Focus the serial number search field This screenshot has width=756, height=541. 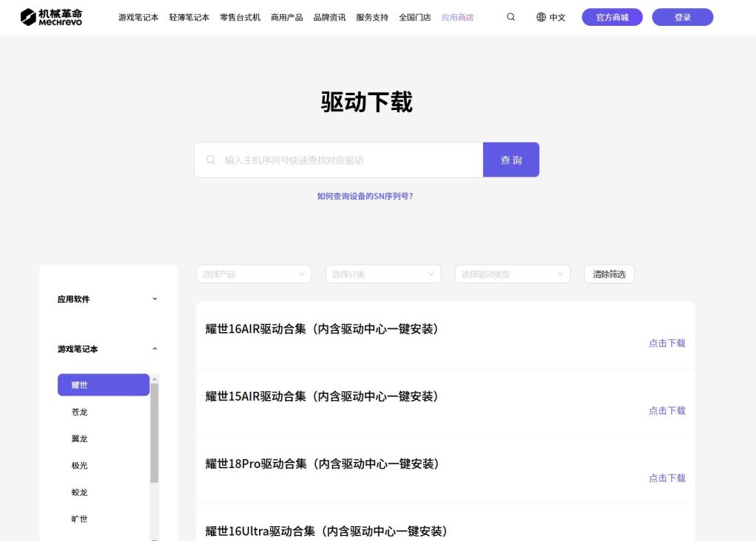point(338,159)
